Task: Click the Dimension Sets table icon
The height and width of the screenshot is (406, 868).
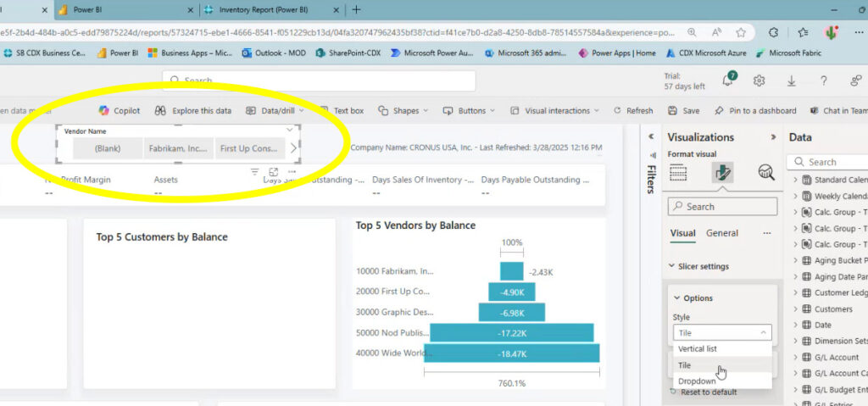Action: [806, 342]
